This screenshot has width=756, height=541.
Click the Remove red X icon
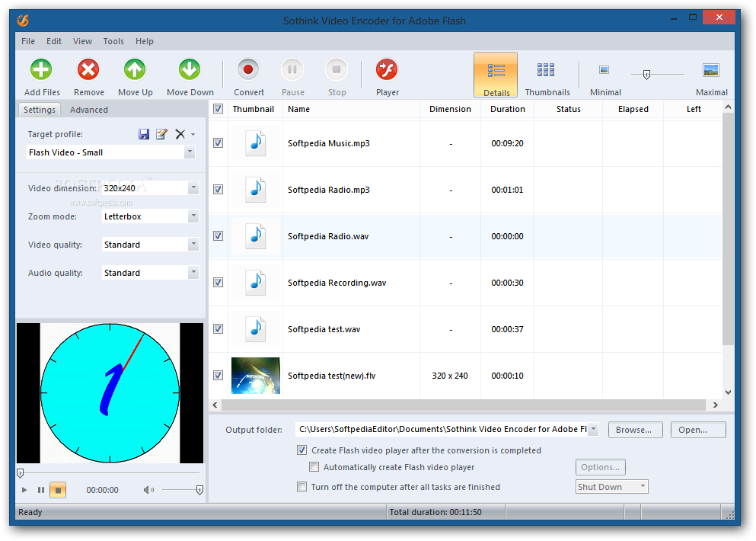[x=88, y=70]
